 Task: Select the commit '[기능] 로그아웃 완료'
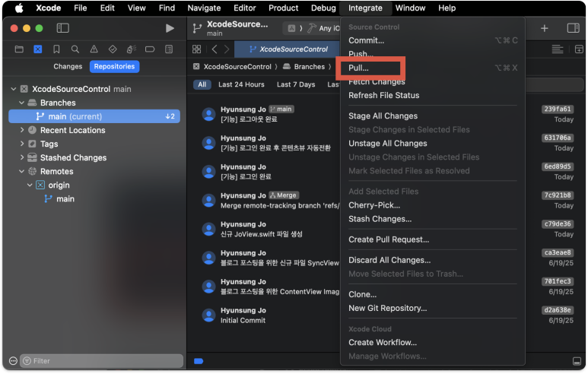[249, 119]
